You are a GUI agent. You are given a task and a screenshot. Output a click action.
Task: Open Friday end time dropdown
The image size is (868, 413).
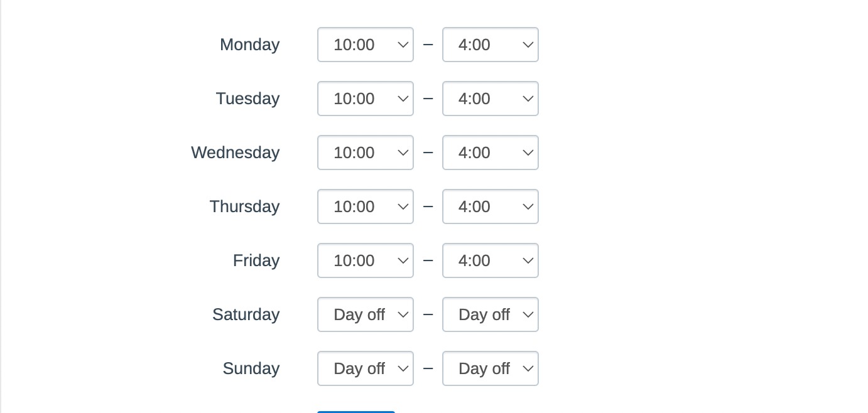[490, 260]
